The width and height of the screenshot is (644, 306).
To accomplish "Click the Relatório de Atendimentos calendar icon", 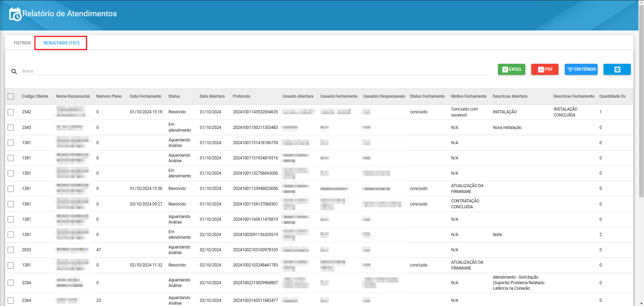I will [15, 14].
